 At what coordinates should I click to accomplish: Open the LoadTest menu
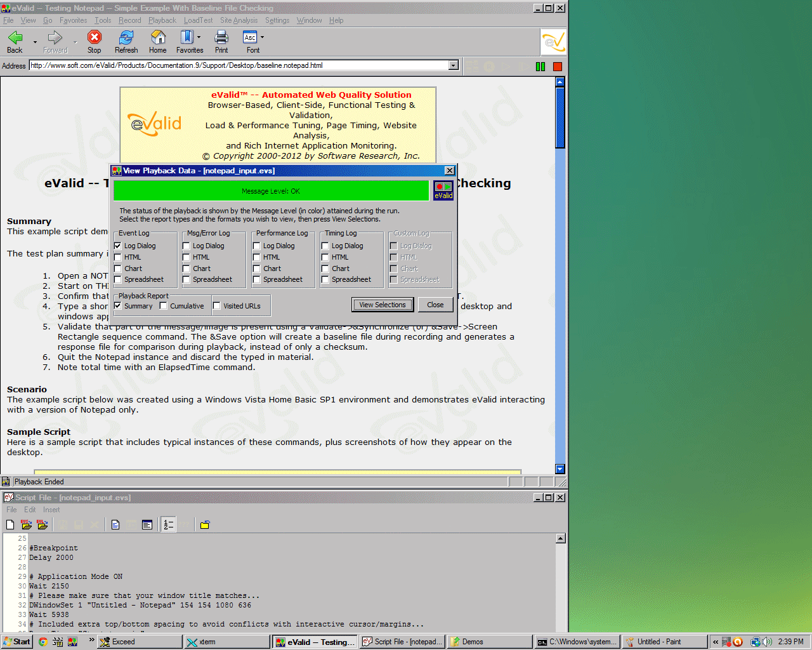pyautogui.click(x=199, y=20)
